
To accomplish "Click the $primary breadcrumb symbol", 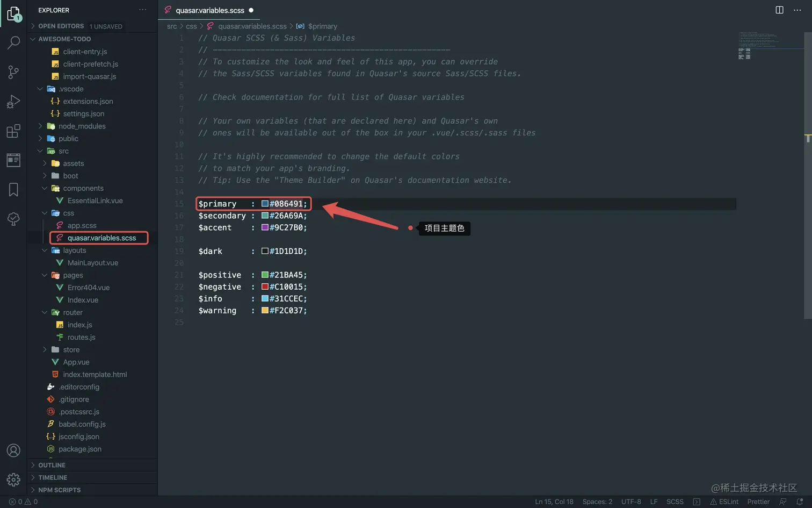I will click(x=323, y=26).
